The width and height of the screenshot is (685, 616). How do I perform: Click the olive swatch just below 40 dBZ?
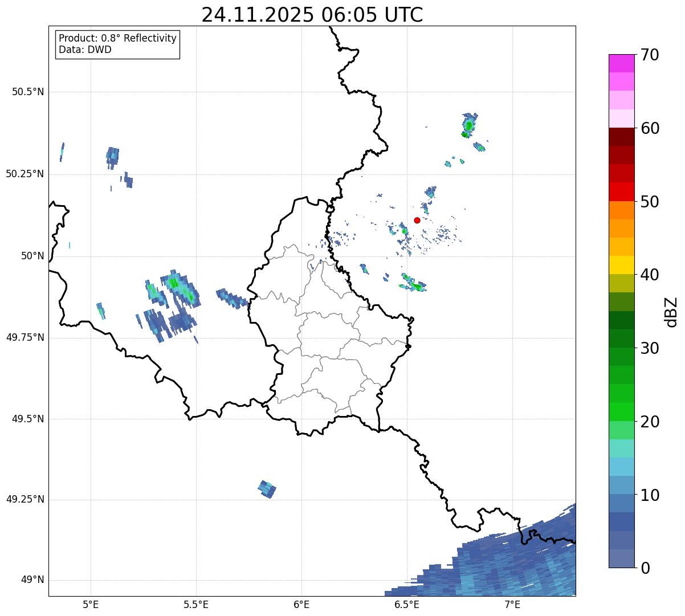tap(621, 283)
